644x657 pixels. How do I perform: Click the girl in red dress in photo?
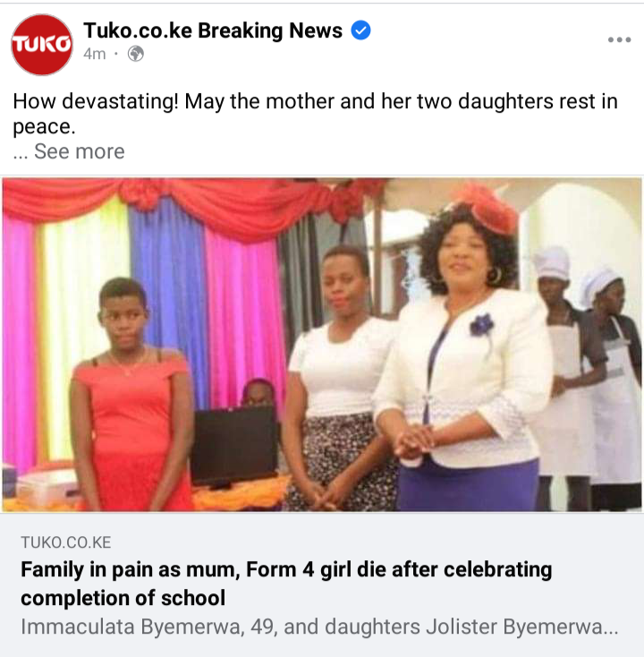pyautogui.click(x=130, y=394)
